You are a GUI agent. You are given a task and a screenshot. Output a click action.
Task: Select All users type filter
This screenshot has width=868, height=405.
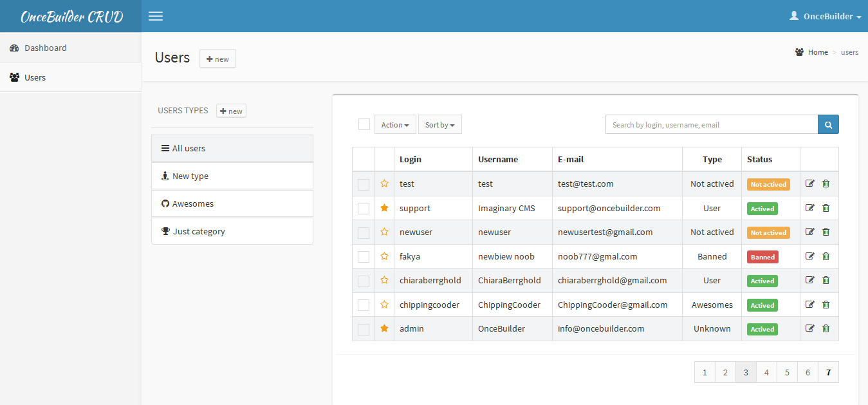click(232, 148)
